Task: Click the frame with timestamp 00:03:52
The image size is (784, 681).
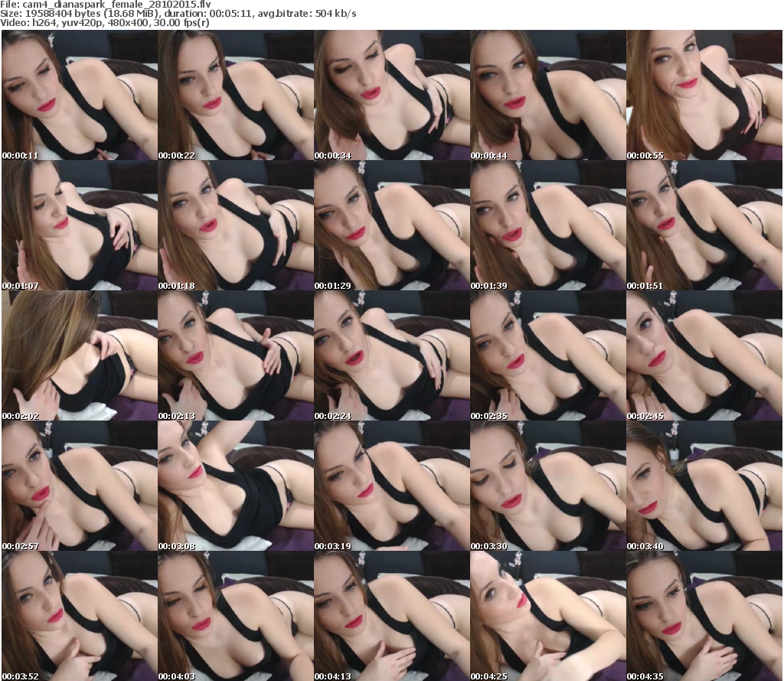Action: pyautogui.click(x=80, y=616)
